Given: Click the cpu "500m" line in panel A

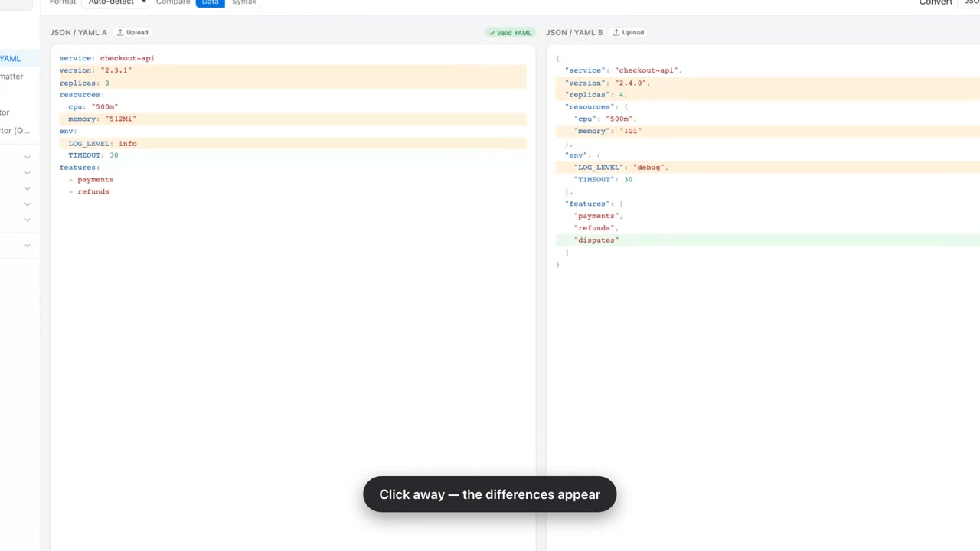Looking at the screenshot, I should point(93,107).
